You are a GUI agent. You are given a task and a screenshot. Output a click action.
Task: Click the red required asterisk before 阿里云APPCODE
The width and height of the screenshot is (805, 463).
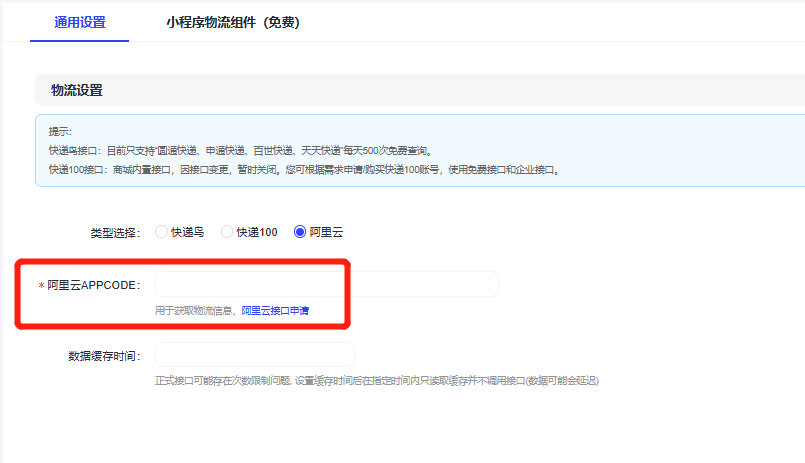(41, 286)
